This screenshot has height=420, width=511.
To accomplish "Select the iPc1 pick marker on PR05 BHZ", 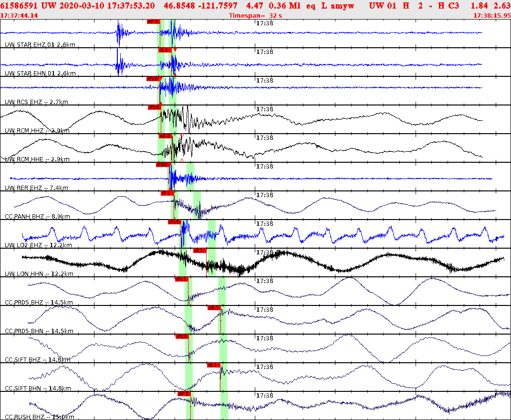I will click(181, 280).
